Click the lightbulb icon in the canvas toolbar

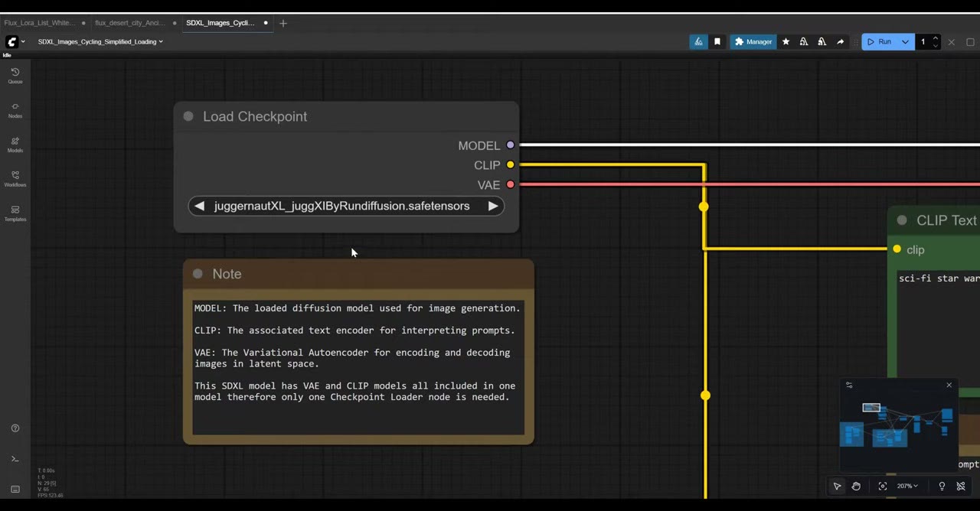(x=942, y=487)
